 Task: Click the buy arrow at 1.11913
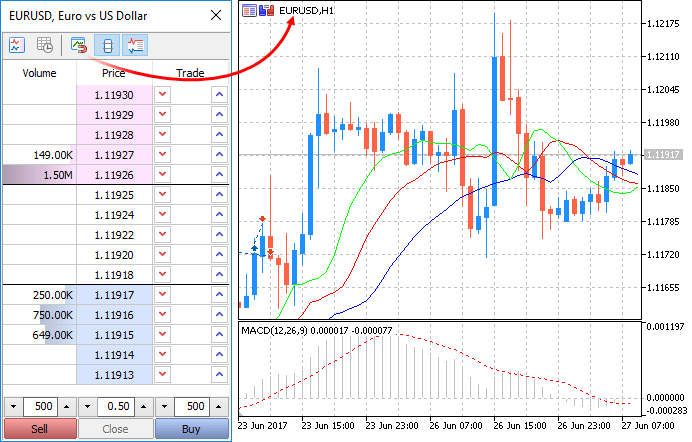pyautogui.click(x=219, y=374)
